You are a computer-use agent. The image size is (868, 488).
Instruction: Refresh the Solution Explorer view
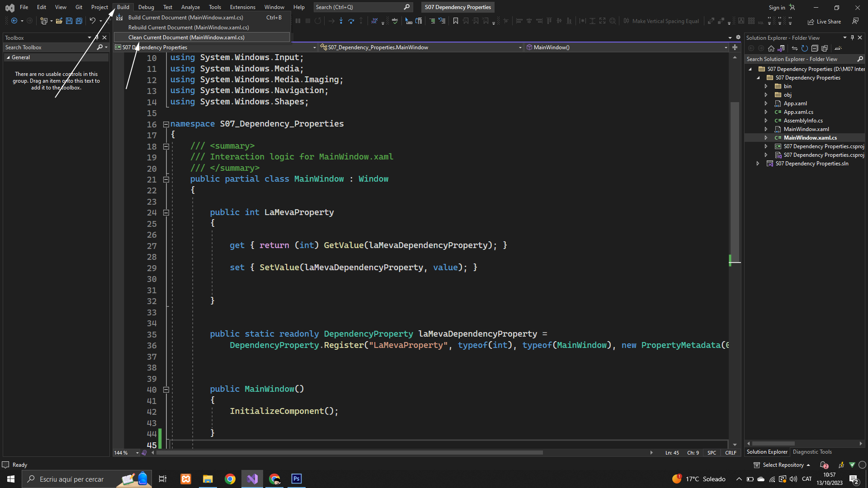pyautogui.click(x=805, y=48)
